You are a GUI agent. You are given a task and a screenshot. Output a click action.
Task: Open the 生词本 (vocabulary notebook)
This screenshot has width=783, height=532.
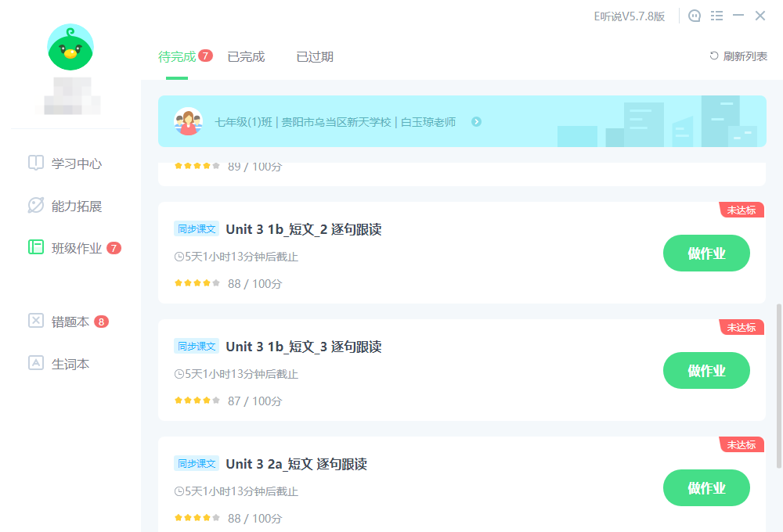point(59,364)
